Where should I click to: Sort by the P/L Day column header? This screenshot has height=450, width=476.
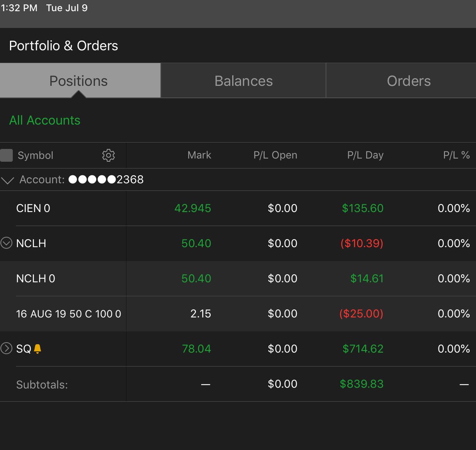click(x=365, y=155)
